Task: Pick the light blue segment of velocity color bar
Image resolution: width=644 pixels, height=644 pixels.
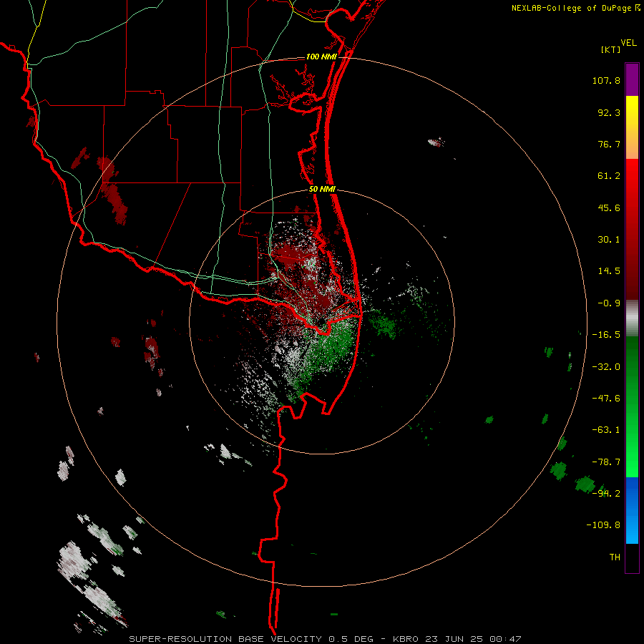Action: pos(632,528)
